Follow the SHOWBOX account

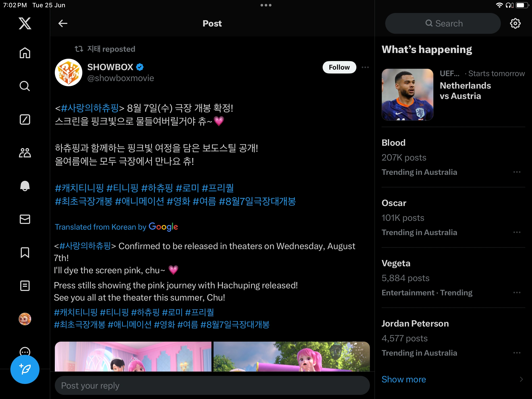[x=339, y=67]
